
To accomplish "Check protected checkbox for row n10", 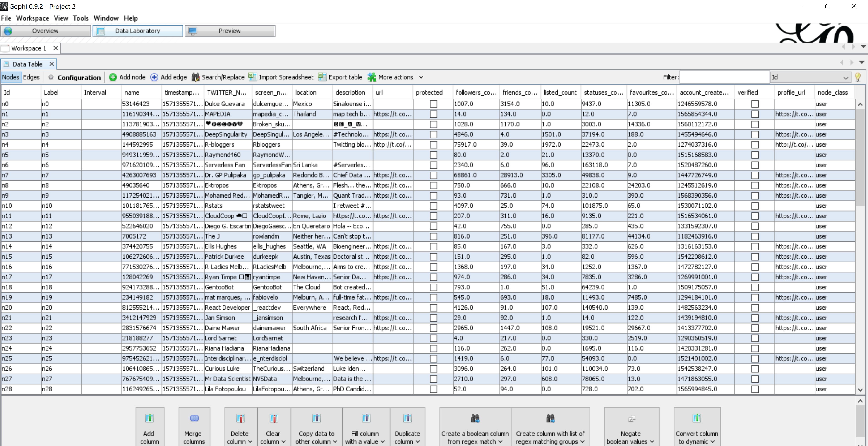I will point(433,206).
